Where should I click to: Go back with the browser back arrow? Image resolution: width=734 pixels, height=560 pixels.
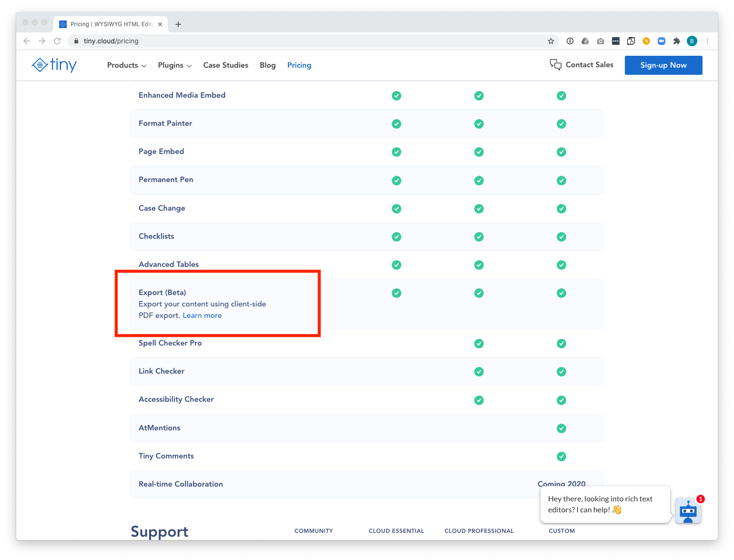click(27, 41)
